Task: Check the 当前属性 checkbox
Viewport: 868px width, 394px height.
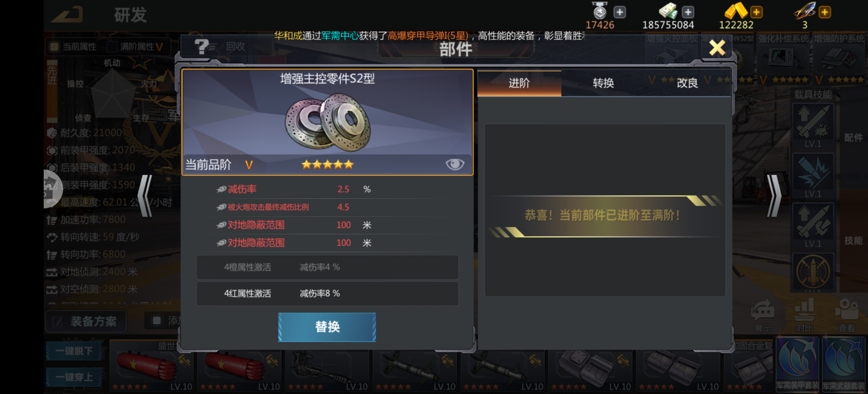Action: point(54,46)
